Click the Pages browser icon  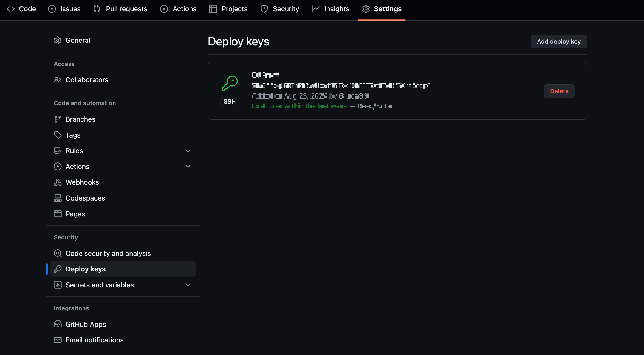tap(58, 214)
